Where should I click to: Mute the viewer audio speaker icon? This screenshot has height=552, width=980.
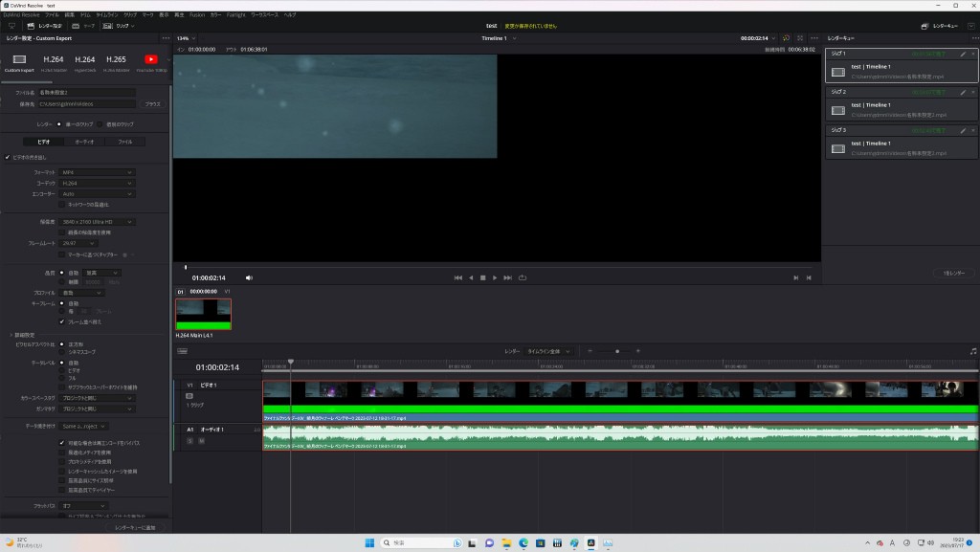[x=249, y=277]
